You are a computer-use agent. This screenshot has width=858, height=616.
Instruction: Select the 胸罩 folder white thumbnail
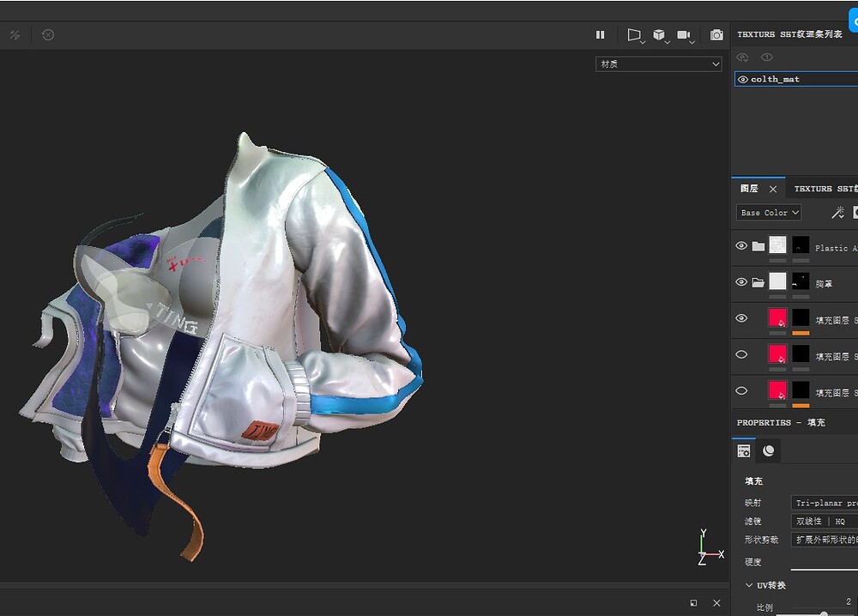pos(777,281)
